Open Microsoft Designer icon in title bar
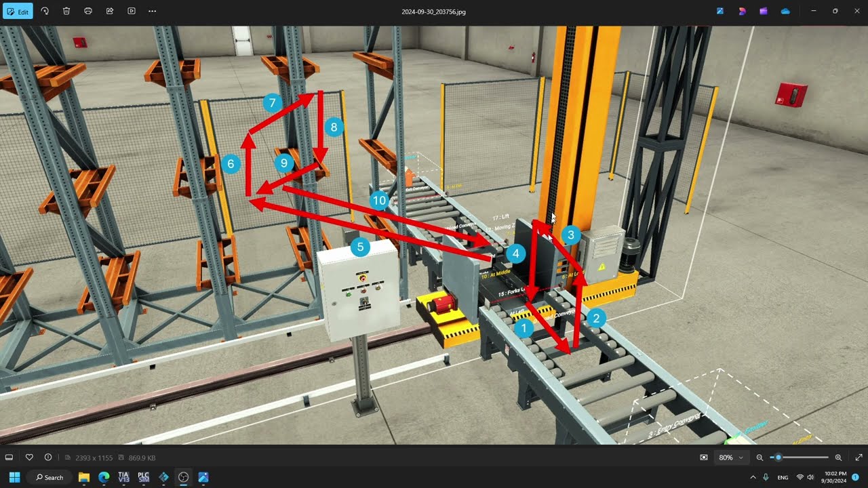 [742, 12]
